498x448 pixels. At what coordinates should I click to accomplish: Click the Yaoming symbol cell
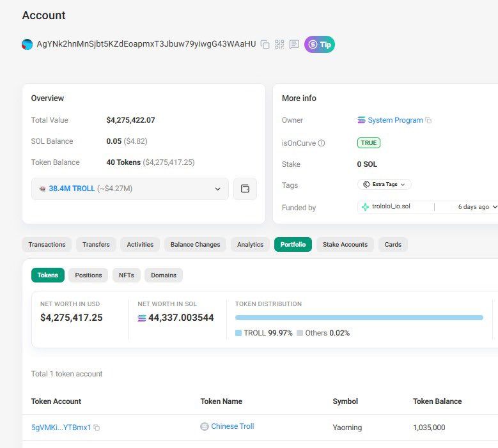pos(347,428)
